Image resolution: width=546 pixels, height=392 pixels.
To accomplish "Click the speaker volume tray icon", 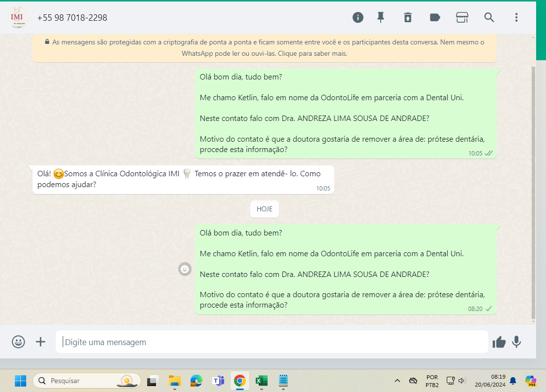I will pos(462,381).
